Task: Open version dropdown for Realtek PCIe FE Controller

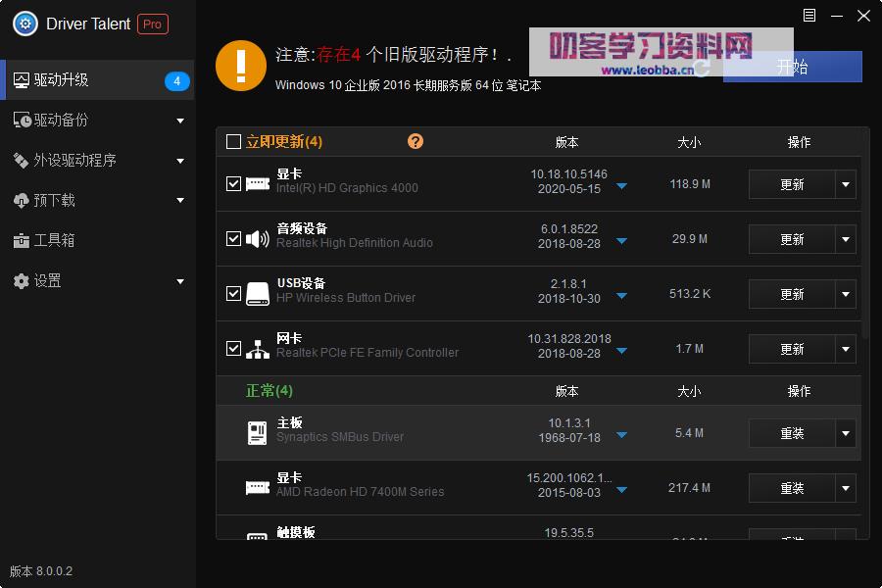Action: coord(621,351)
